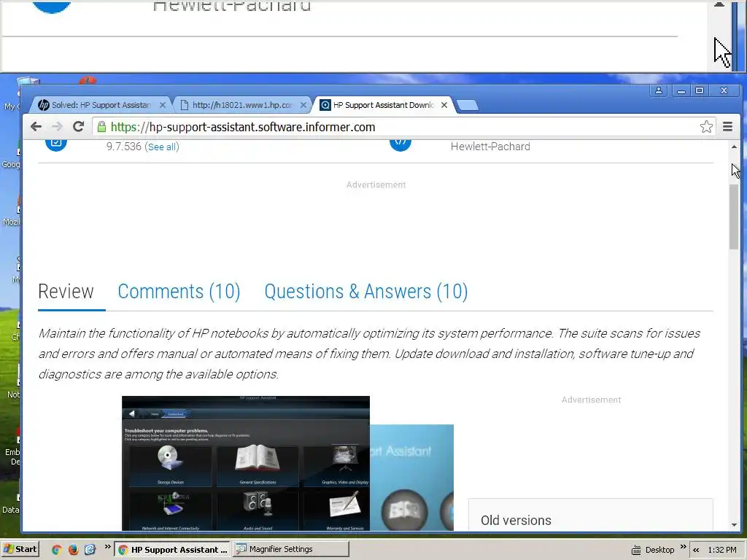Switch to the 'http://h18021.www1.hp.com' tab

242,105
